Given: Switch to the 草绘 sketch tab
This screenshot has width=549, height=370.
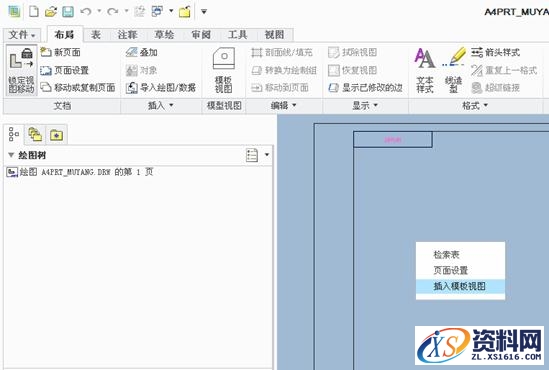Looking at the screenshot, I should point(164,35).
